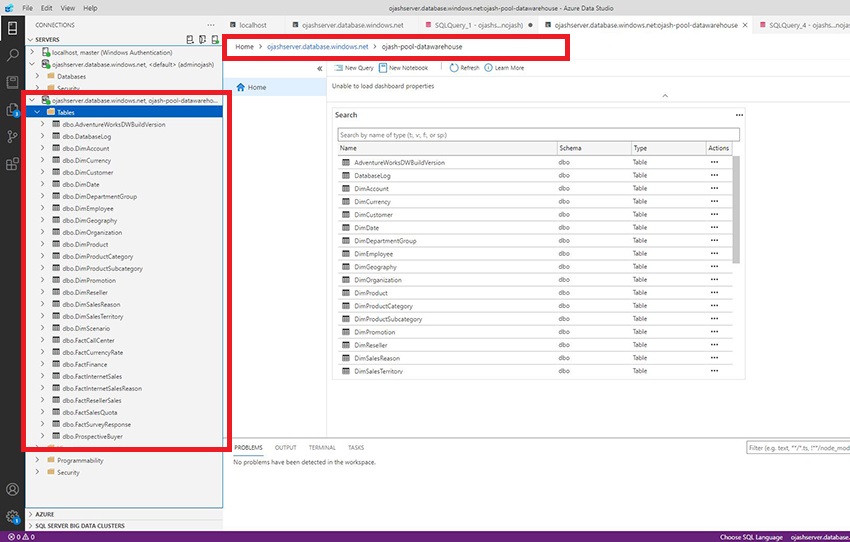Open the Extensions view in activity bar
This screenshot has width=850, height=542.
click(x=12, y=163)
